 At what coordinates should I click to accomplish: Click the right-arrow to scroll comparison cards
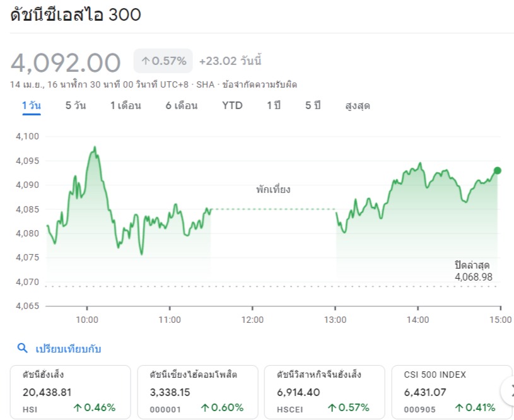coord(510,390)
